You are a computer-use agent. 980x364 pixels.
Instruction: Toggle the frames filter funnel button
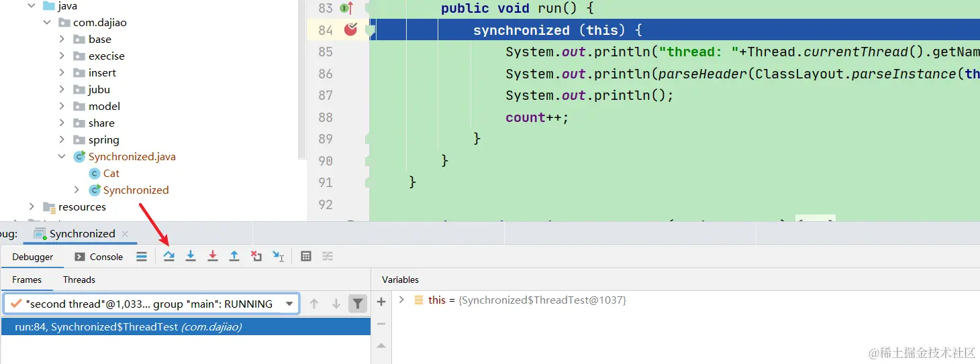click(358, 304)
